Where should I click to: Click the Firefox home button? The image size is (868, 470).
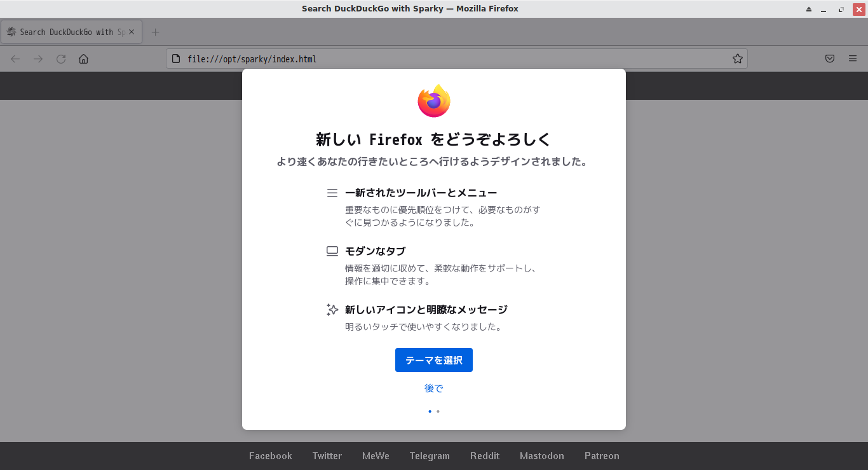(83, 59)
